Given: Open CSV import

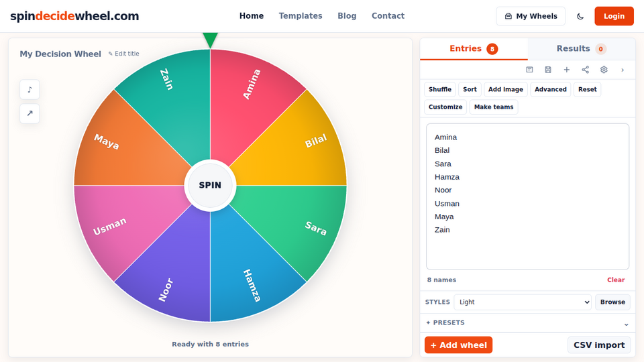Looking at the screenshot, I should pos(599,345).
